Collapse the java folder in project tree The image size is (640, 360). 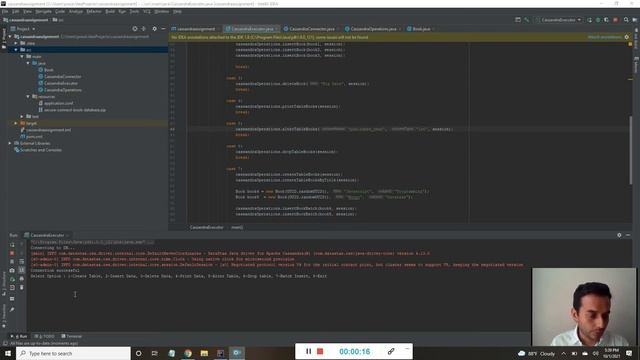tap(28, 63)
